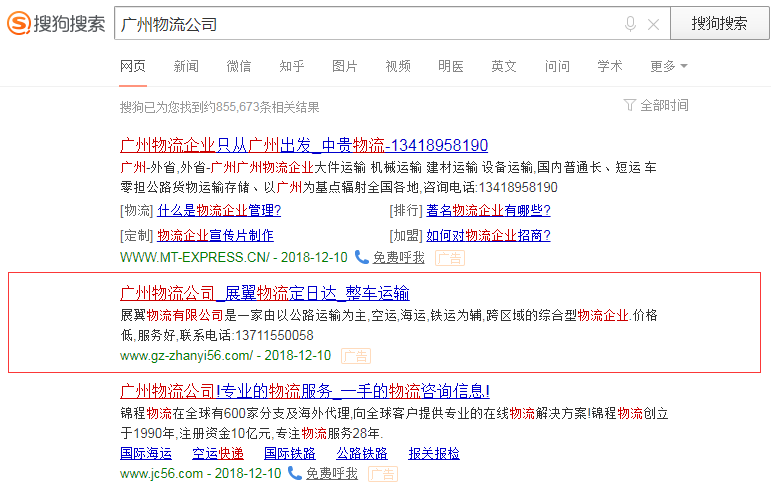Expand the 更多 dropdown menu

pos(669,66)
